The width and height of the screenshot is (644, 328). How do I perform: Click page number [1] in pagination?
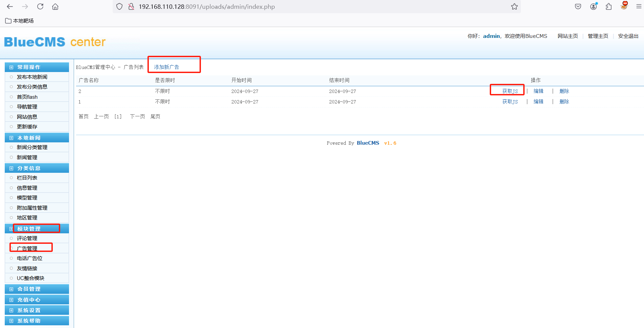click(x=118, y=117)
